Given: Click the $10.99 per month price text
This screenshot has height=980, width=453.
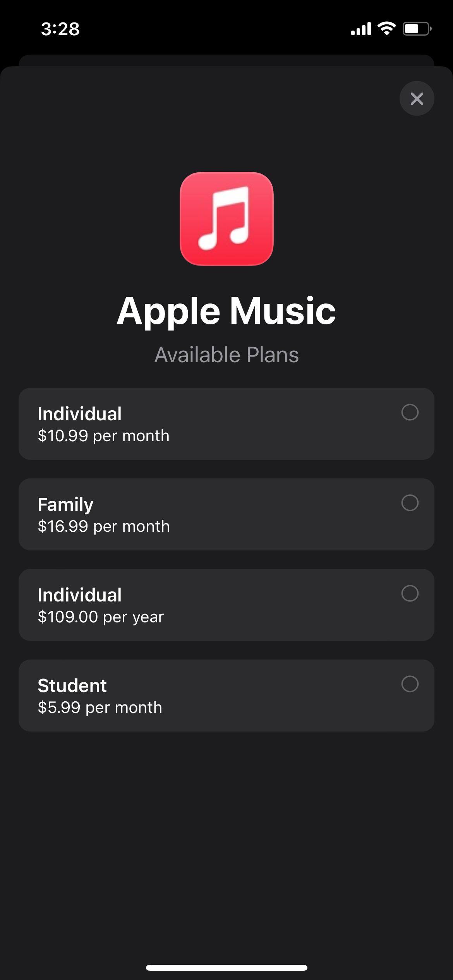Looking at the screenshot, I should click(103, 436).
